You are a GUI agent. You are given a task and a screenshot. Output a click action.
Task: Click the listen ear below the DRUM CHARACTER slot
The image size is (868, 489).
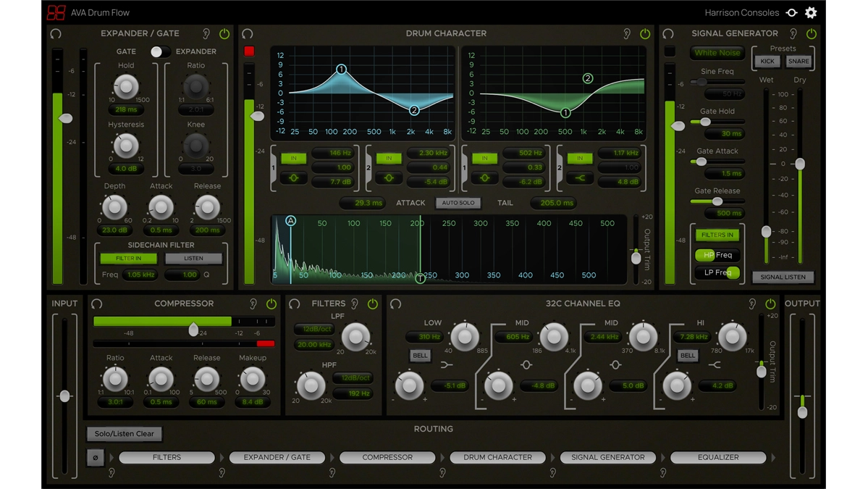(x=442, y=473)
